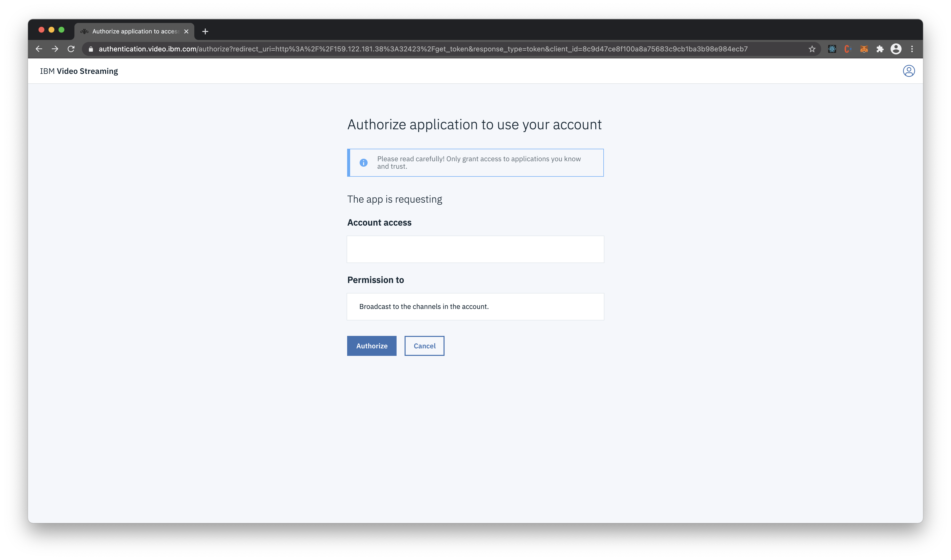This screenshot has width=951, height=560.
Task: Click the IBM Video Streaming user account icon
Action: point(908,71)
